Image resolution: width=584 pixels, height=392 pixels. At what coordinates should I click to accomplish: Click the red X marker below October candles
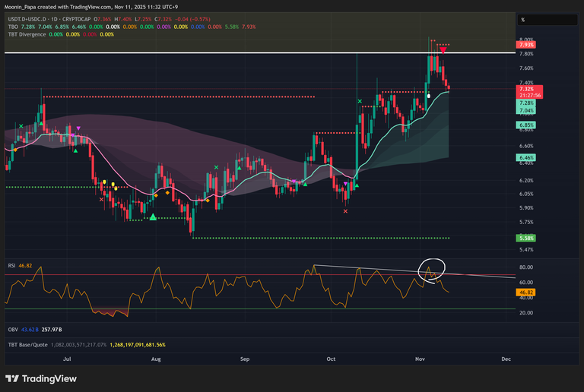(346, 211)
